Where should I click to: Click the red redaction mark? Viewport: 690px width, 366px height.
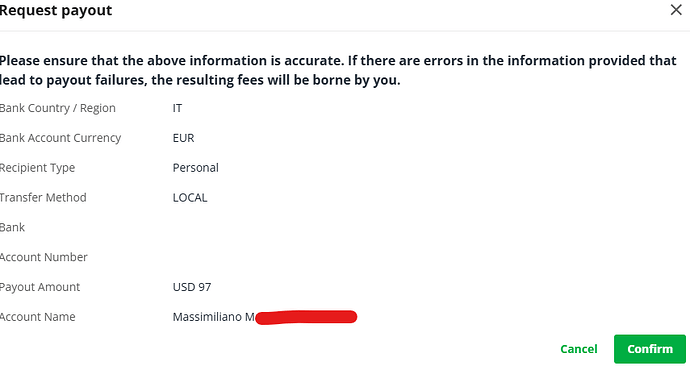tap(306, 317)
